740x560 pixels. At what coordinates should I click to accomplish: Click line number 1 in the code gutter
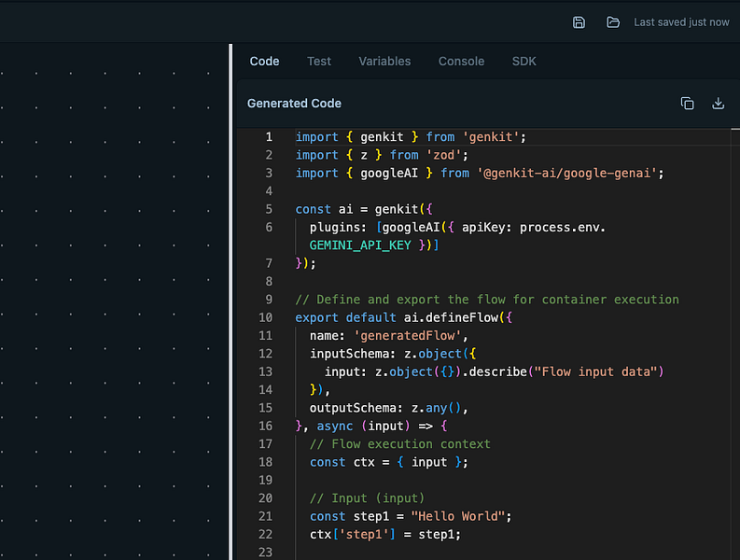point(269,137)
